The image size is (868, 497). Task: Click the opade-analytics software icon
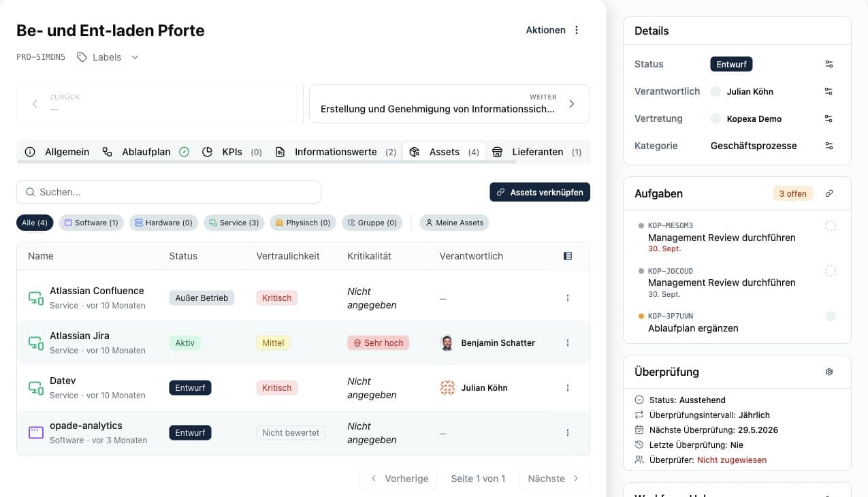[x=35, y=433]
